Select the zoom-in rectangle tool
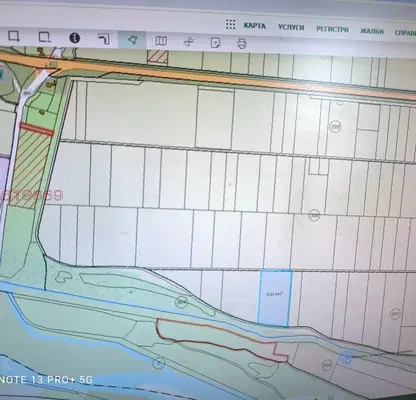 pyautogui.click(x=14, y=36)
